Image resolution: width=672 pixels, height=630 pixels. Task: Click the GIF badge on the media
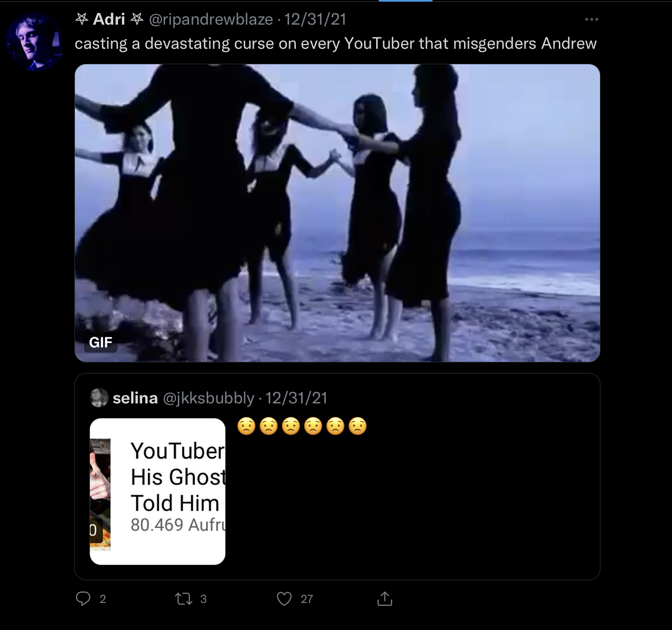tap(101, 342)
